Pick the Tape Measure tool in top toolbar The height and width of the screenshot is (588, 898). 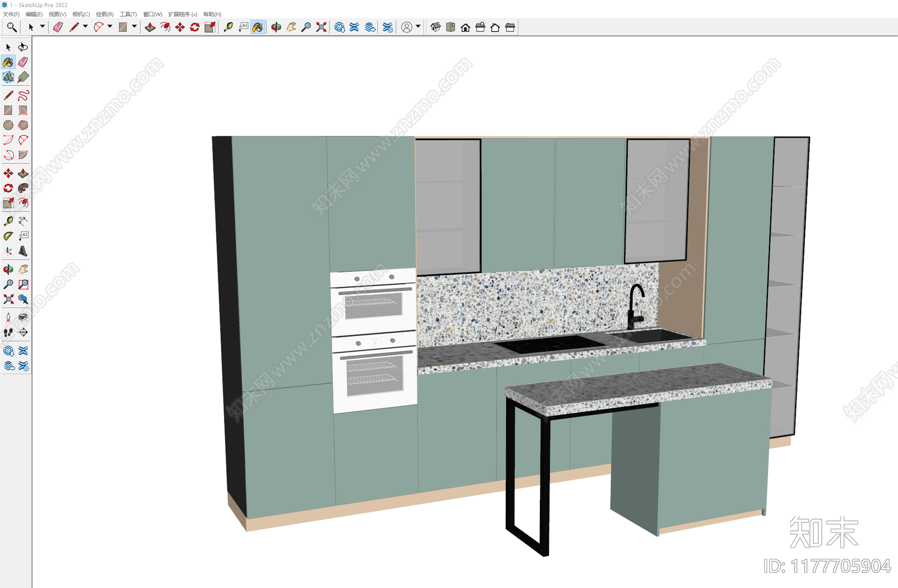(228, 27)
